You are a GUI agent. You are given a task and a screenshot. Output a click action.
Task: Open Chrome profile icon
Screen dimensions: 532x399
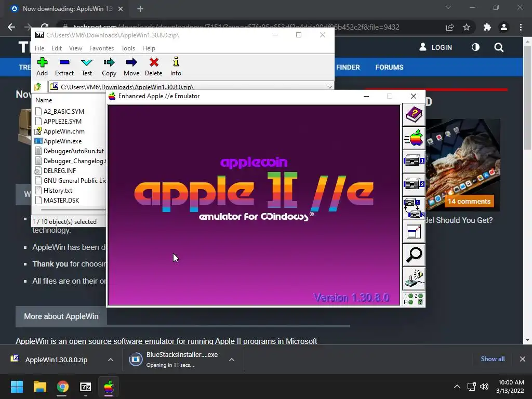(x=504, y=27)
